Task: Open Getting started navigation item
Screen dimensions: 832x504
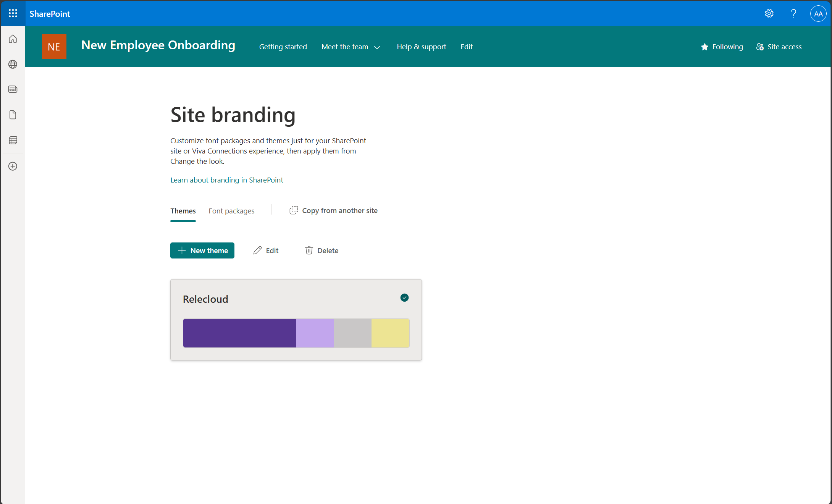Action: (x=283, y=47)
